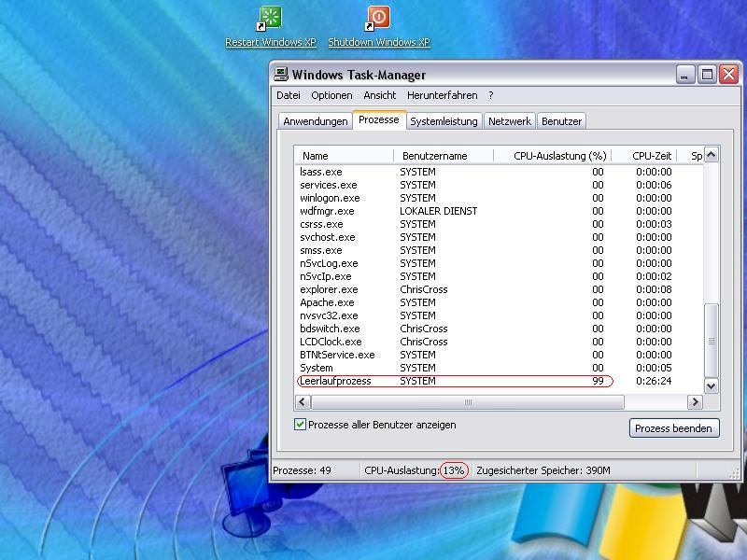Image resolution: width=747 pixels, height=560 pixels.
Task: Click LOKALER DIENST user name cell
Action: (438, 211)
